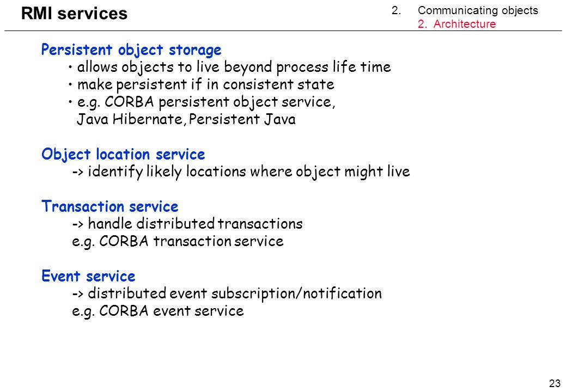This screenshot has width=566, height=392.
Task: Click the identify likely locations text line
Action: click(x=241, y=171)
